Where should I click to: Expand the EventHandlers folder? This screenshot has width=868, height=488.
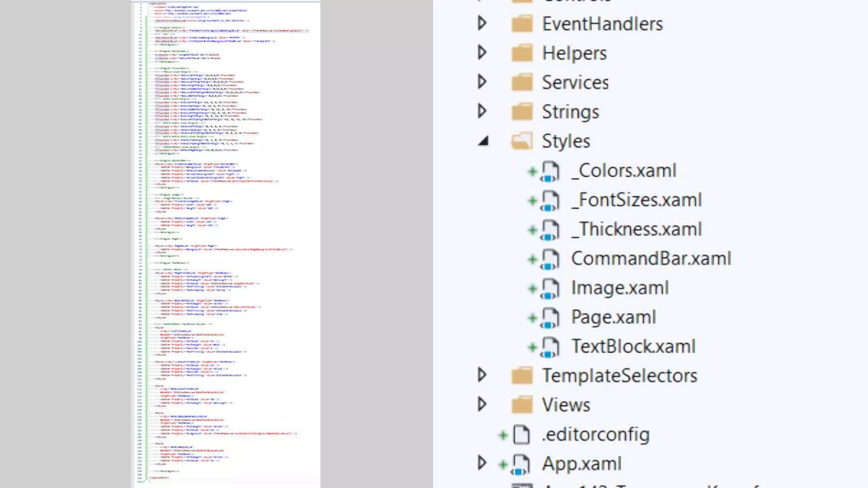pos(482,23)
